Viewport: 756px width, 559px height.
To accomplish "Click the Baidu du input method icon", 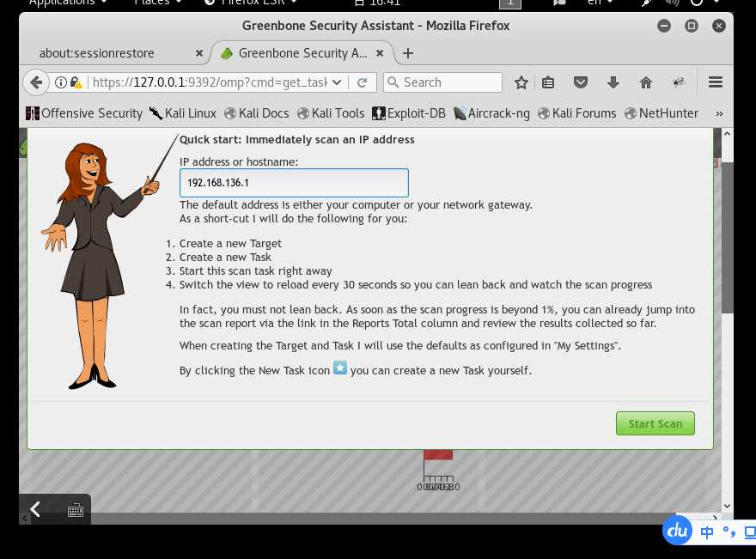I will (x=678, y=530).
